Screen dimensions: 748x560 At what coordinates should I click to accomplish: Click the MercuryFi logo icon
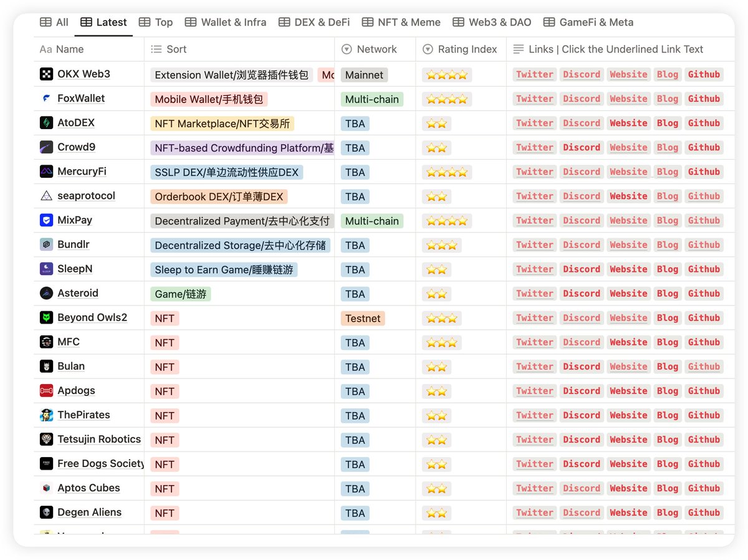47,171
